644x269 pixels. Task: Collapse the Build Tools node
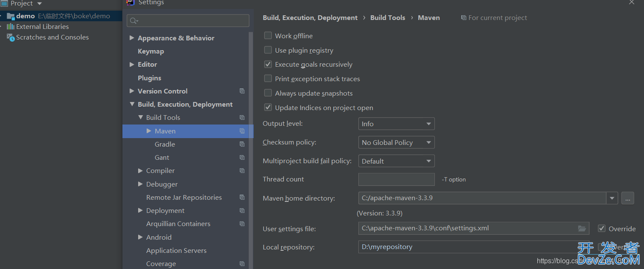coord(140,117)
